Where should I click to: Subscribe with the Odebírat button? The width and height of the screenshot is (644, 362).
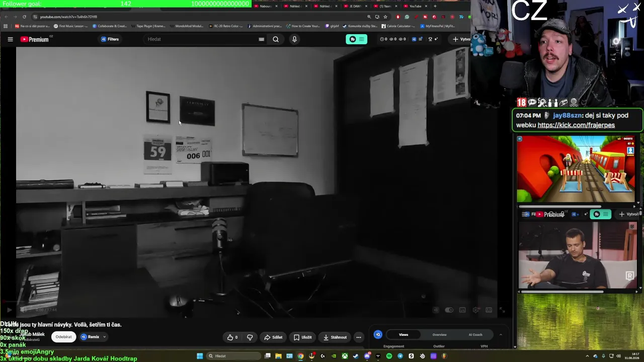63,337
